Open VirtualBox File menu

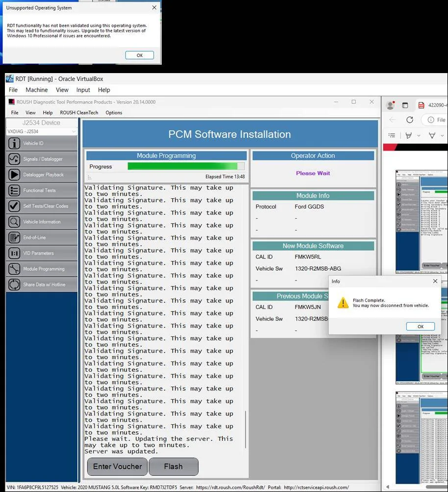click(13, 90)
